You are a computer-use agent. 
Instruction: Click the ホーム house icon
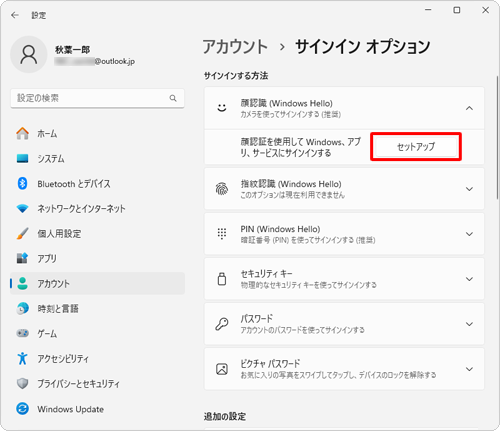22,133
